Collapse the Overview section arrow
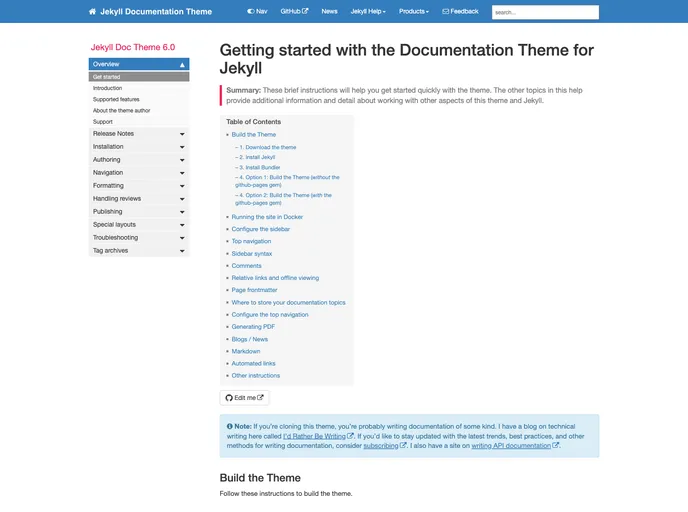This screenshot has width=688, height=512. pyautogui.click(x=182, y=64)
